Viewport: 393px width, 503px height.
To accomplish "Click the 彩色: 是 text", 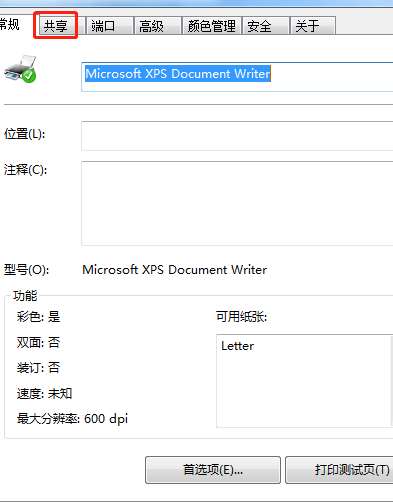I will coord(38,316).
